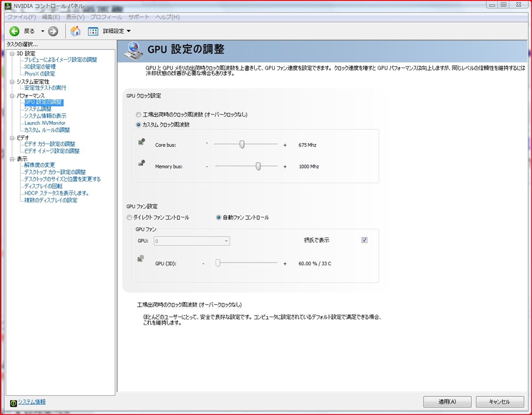Collapse the システム安定性 tree node

pos(12,82)
